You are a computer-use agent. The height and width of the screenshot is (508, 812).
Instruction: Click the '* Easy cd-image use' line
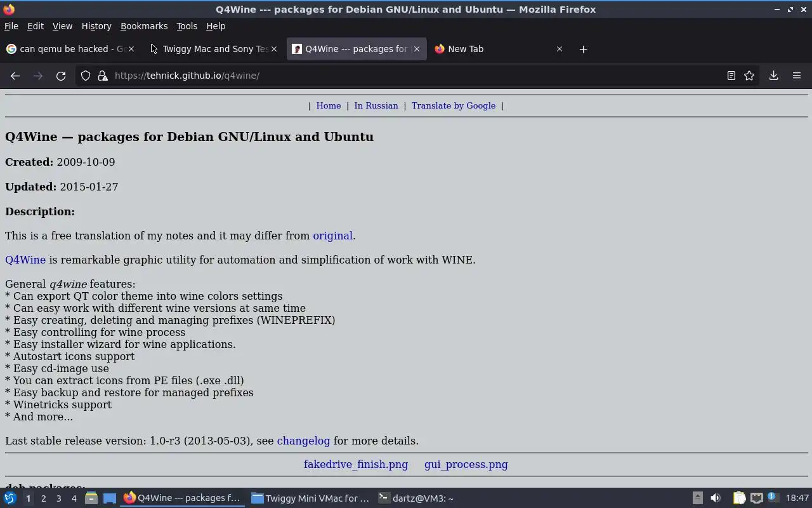click(57, 368)
